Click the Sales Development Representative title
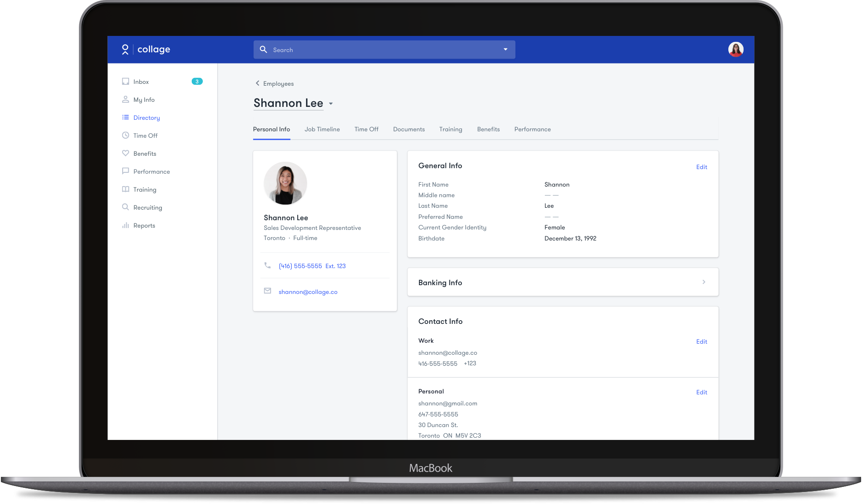This screenshot has height=504, width=862. [x=312, y=228]
